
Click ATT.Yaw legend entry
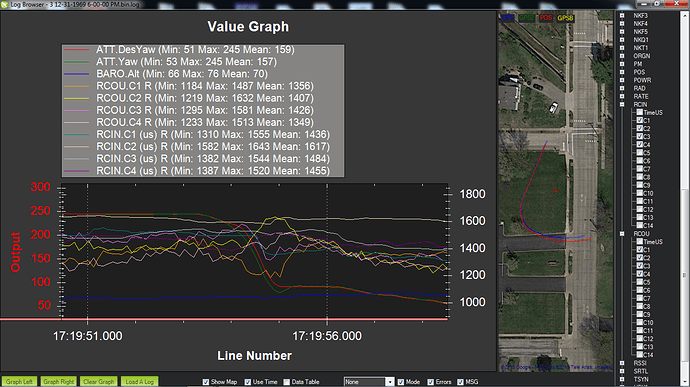pyautogui.click(x=170, y=62)
